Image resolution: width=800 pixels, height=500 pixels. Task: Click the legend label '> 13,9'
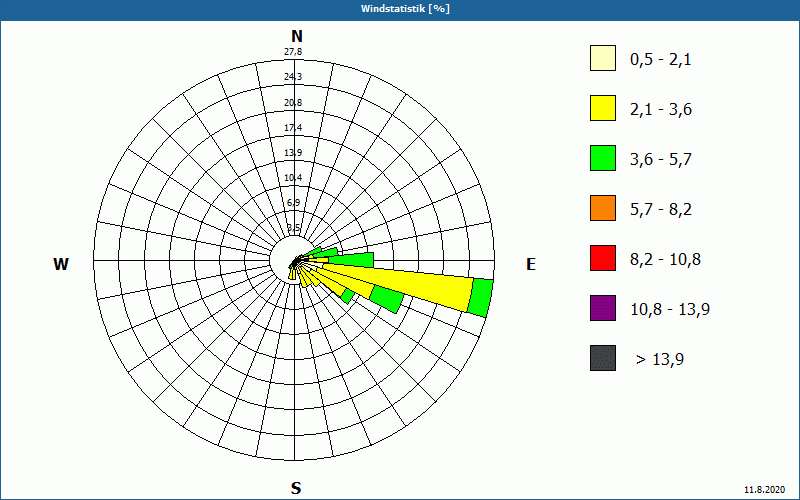coord(660,360)
